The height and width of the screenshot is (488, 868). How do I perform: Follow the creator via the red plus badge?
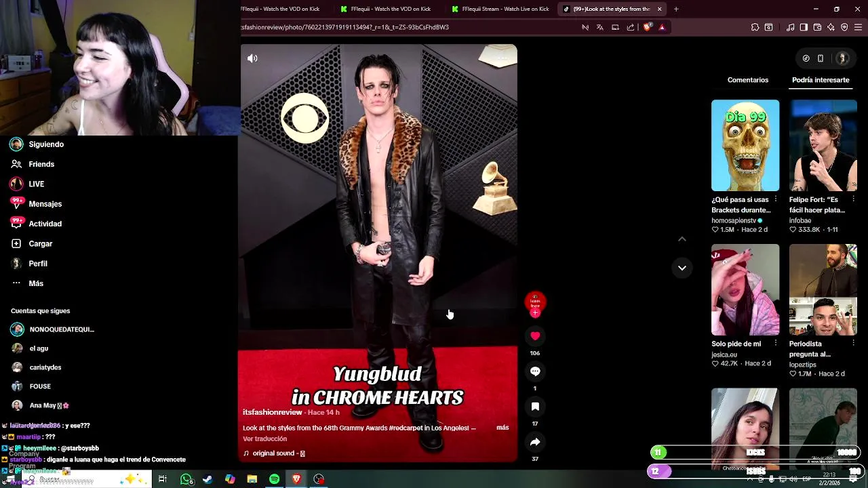click(535, 313)
